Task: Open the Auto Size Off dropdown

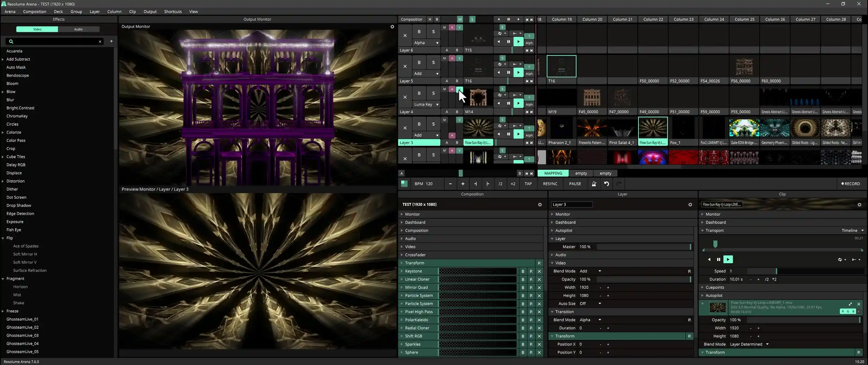Action: coord(590,304)
